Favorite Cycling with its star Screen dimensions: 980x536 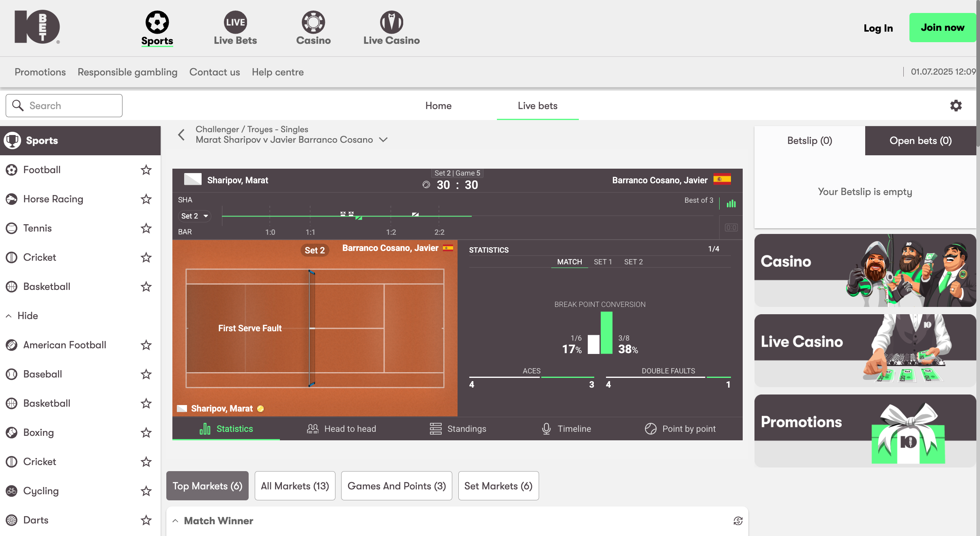(x=146, y=491)
